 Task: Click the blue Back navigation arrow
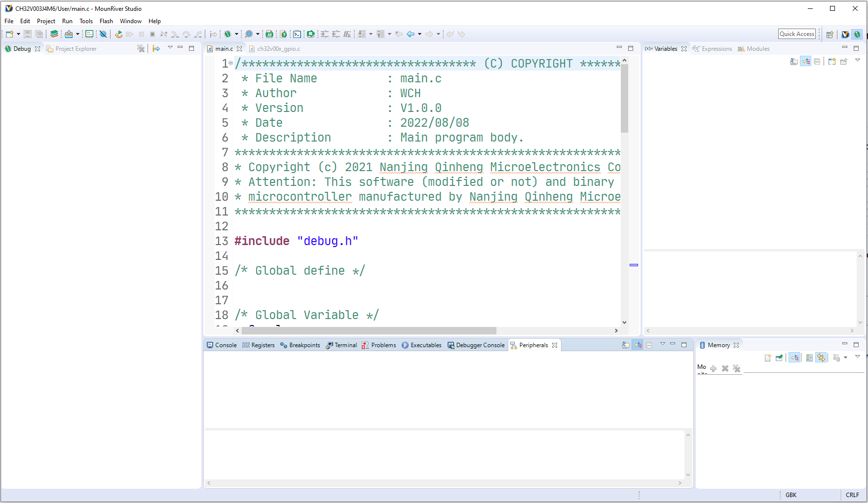click(x=410, y=34)
